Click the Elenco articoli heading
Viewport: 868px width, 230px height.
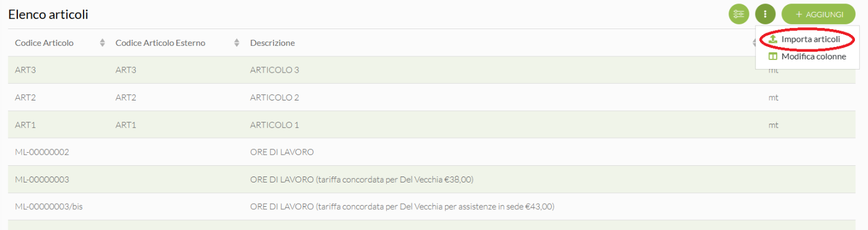pyautogui.click(x=48, y=15)
